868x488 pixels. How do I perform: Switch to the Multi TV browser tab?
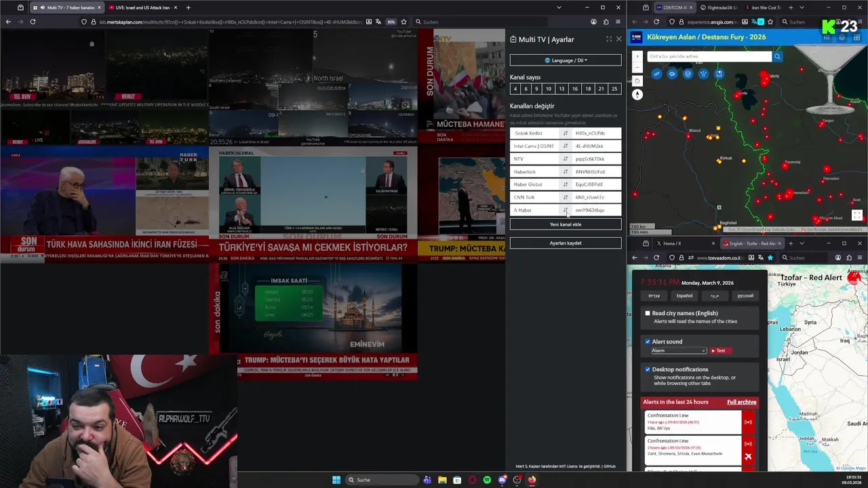point(66,7)
